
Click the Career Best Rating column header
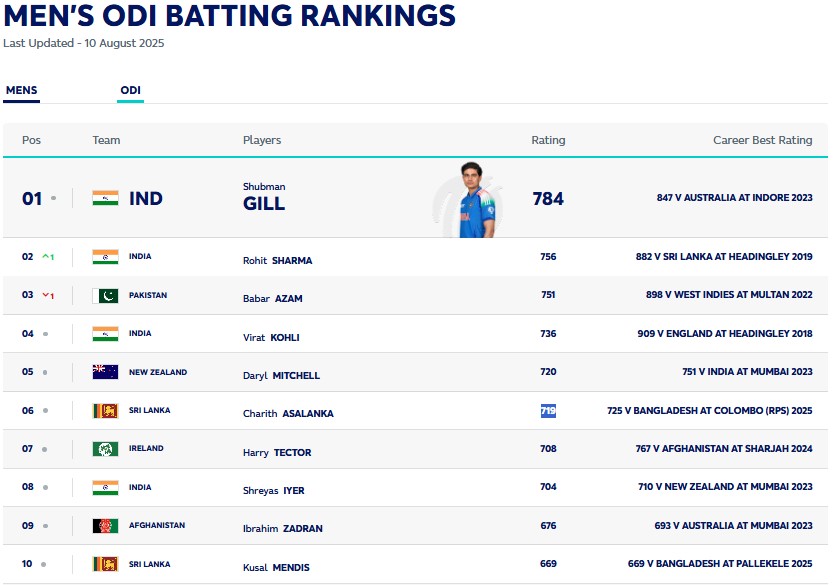pos(762,140)
